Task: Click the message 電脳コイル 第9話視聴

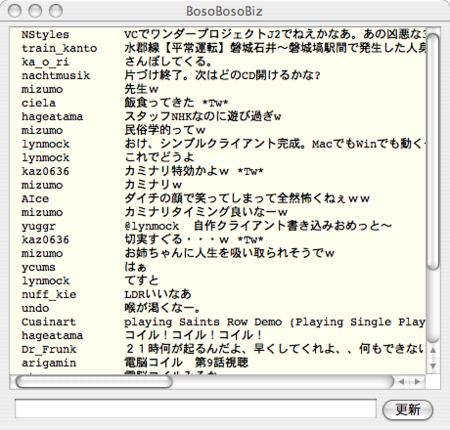Action: pyautogui.click(x=186, y=363)
